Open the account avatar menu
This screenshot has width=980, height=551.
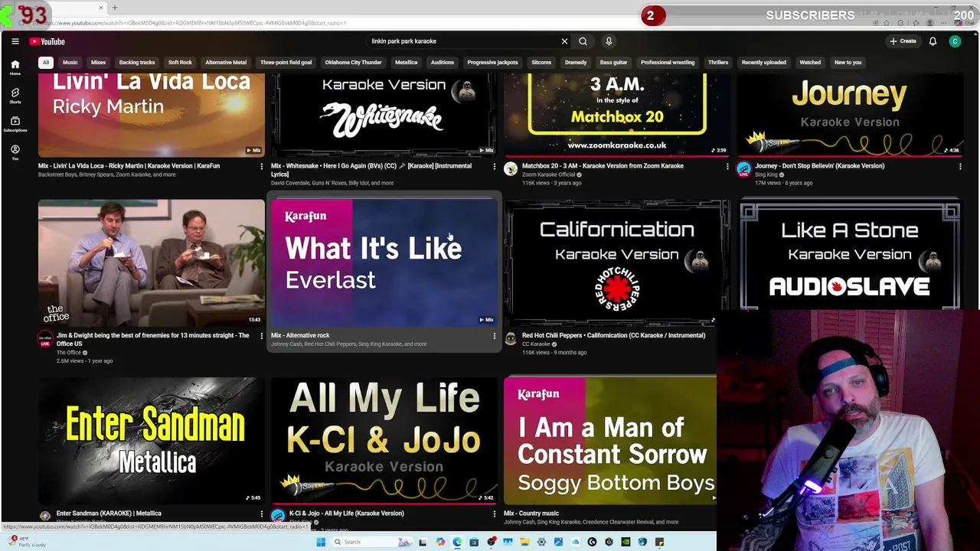click(x=955, y=41)
